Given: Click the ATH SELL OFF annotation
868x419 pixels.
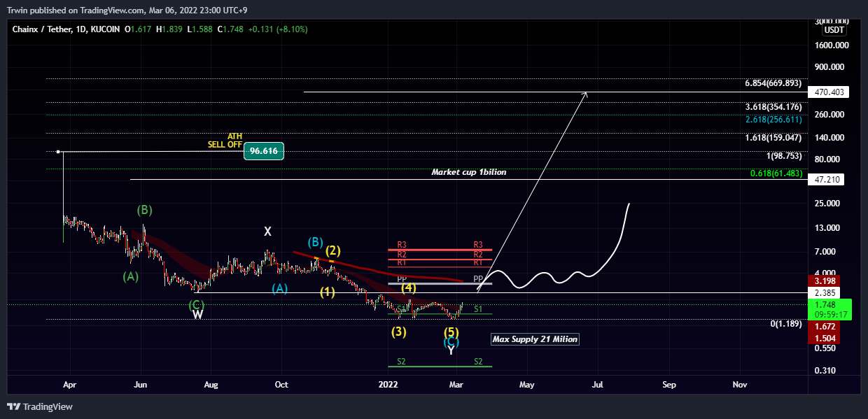Looking at the screenshot, I should pos(224,140).
